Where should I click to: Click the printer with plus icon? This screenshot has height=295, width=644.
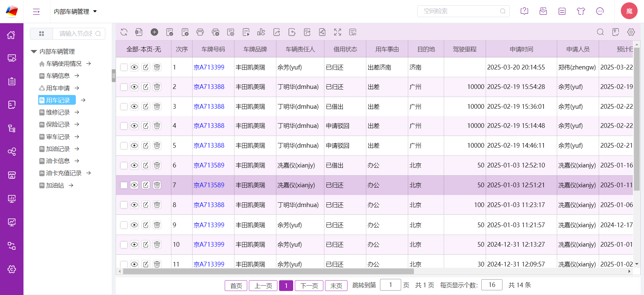tap(215, 32)
